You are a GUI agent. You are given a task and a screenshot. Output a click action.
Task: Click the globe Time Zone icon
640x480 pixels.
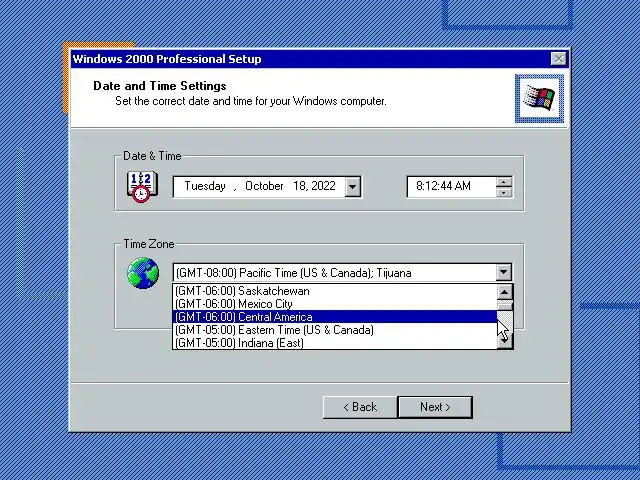143,273
